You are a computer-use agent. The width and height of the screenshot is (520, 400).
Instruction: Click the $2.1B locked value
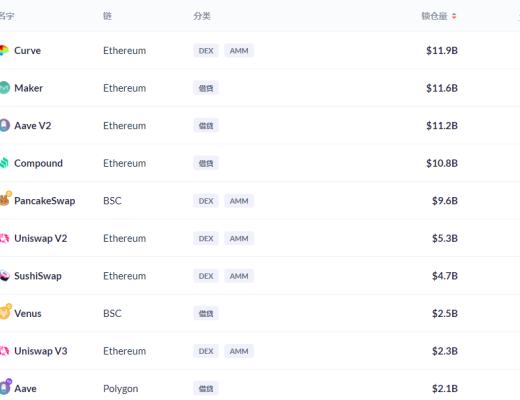pos(445,389)
